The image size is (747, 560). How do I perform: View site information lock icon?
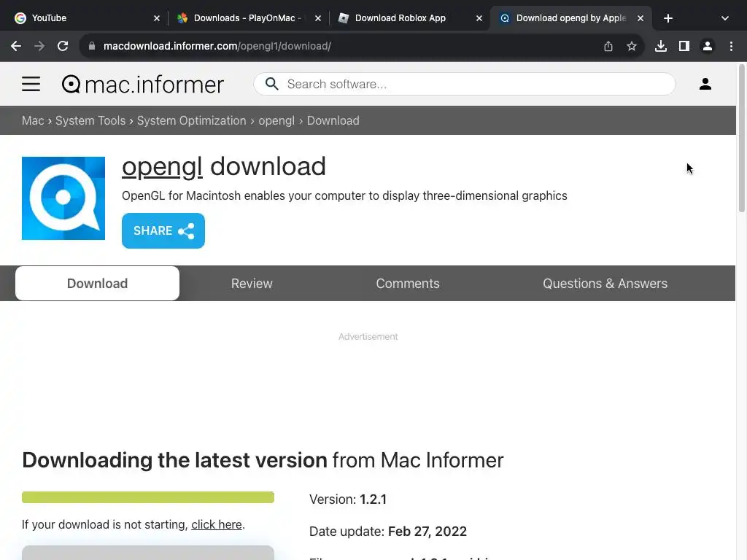pos(92,46)
